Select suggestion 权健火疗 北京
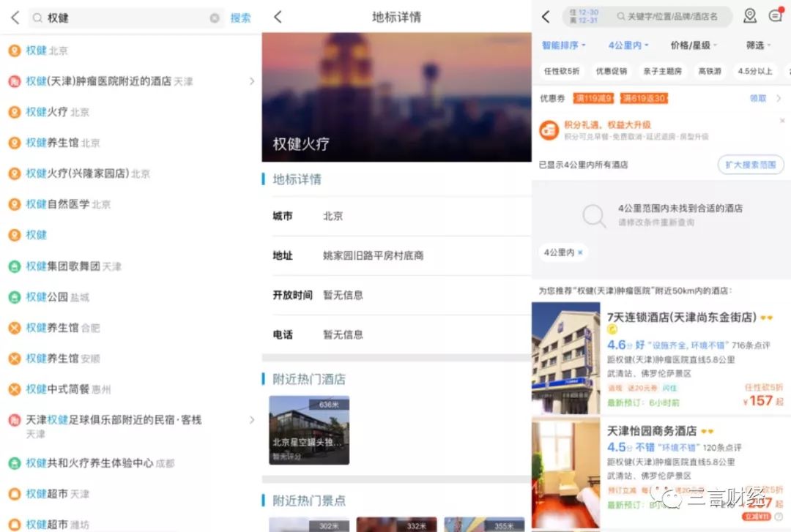The width and height of the screenshot is (791, 532). [58, 112]
